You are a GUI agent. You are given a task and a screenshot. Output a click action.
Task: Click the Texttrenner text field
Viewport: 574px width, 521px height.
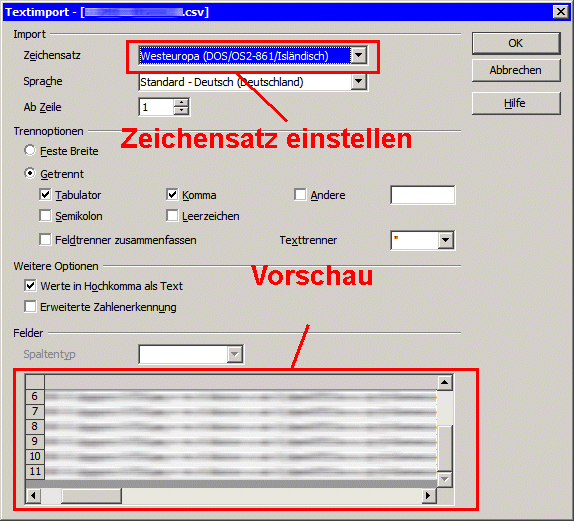click(414, 240)
